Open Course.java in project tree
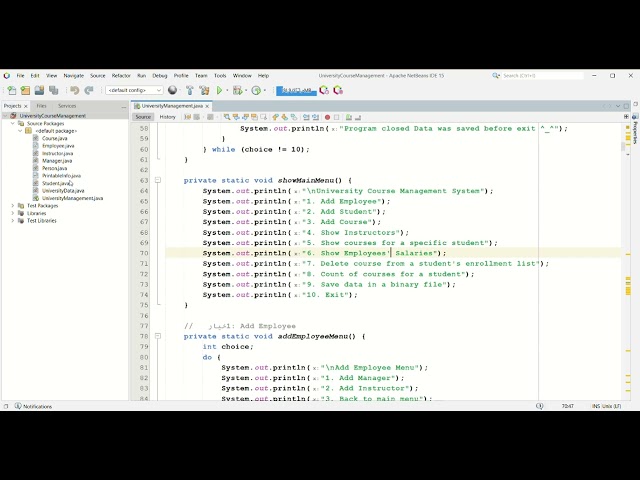The height and width of the screenshot is (480, 640). 54,138
